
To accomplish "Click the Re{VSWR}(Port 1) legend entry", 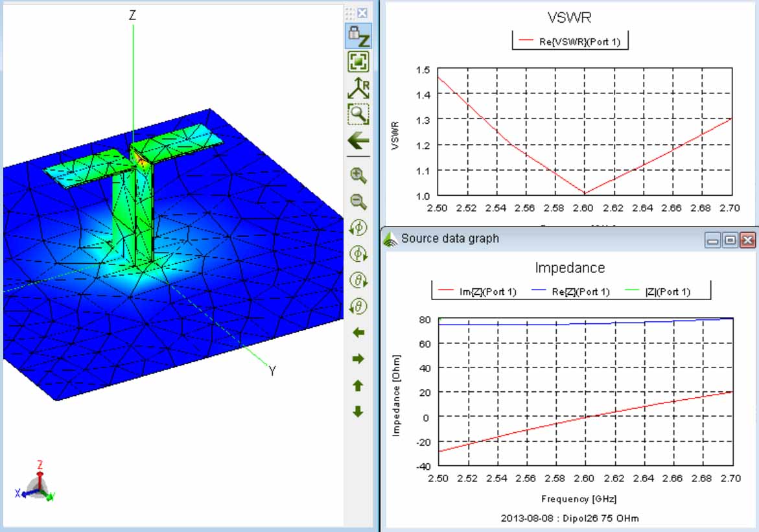I will coord(570,41).
